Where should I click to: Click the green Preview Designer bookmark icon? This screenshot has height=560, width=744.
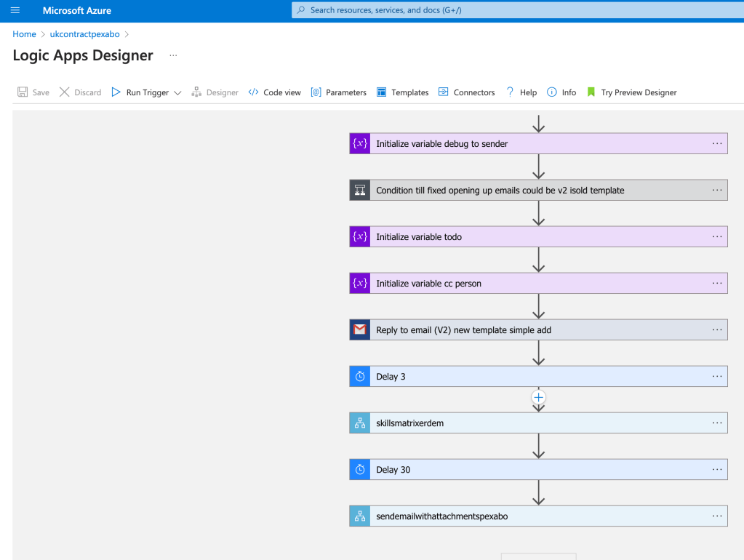click(591, 92)
